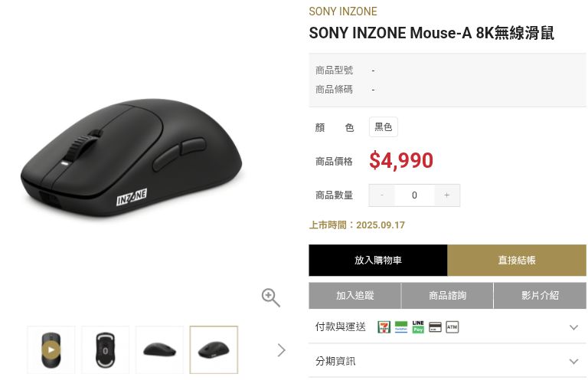Expand the 付款與運送 section chevron
This screenshot has height=387, width=588.
coord(573,327)
